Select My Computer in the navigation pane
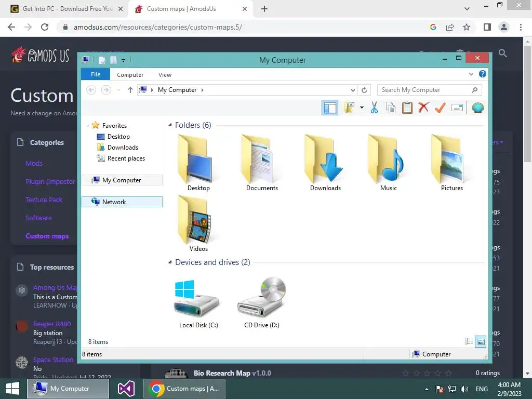The height and width of the screenshot is (399, 532). point(122,180)
